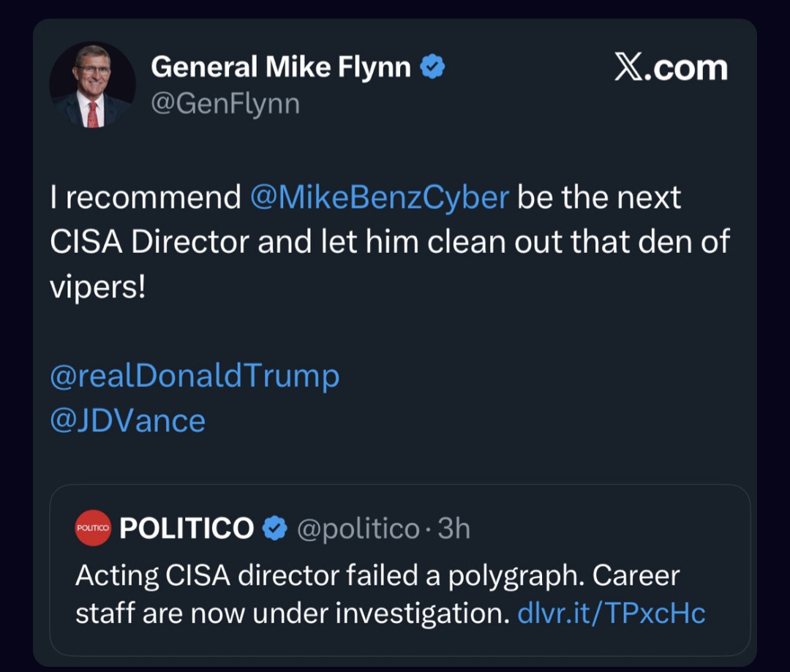790x672 pixels.
Task: Open the @JDVance mention
Action: point(128,420)
